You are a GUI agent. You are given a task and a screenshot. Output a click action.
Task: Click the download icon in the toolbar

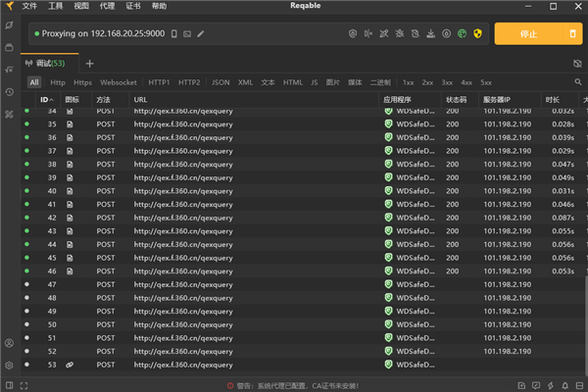click(x=431, y=34)
